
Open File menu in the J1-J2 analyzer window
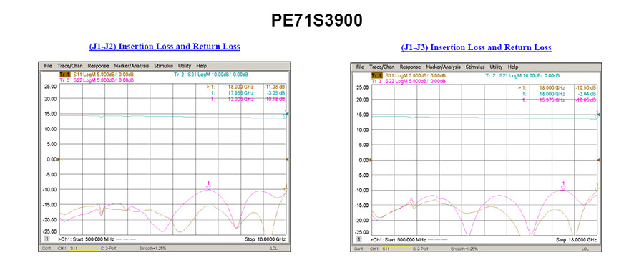click(49, 66)
